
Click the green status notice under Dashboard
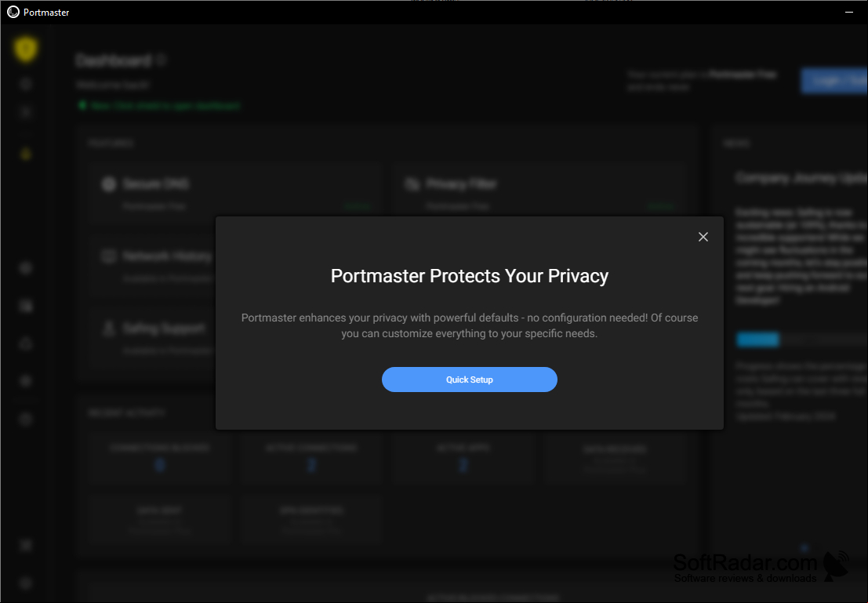[159, 105]
